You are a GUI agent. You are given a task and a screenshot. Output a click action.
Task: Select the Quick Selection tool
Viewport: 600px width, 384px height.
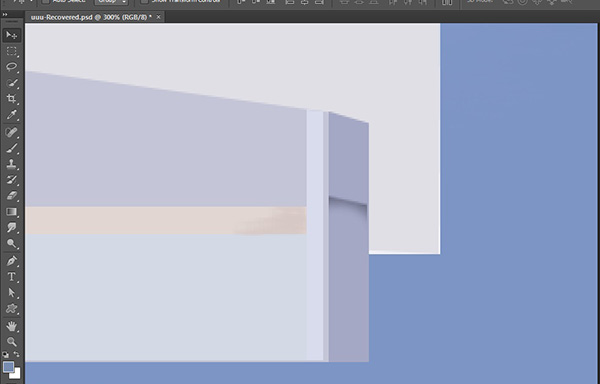tap(11, 83)
